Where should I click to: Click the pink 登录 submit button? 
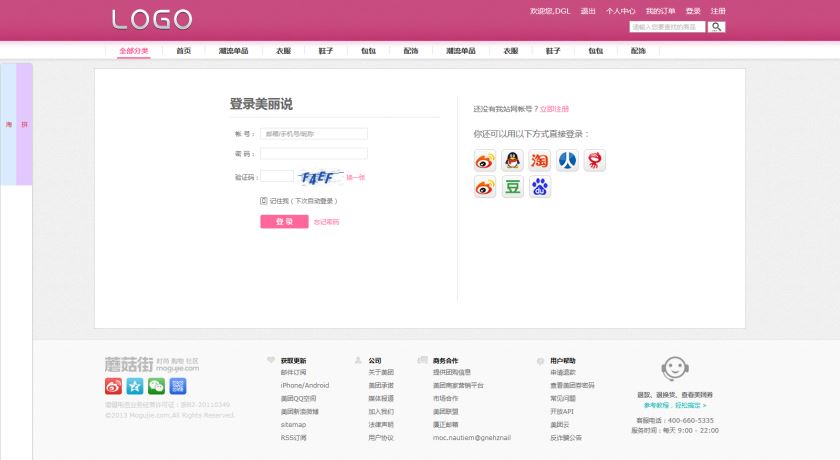284,222
